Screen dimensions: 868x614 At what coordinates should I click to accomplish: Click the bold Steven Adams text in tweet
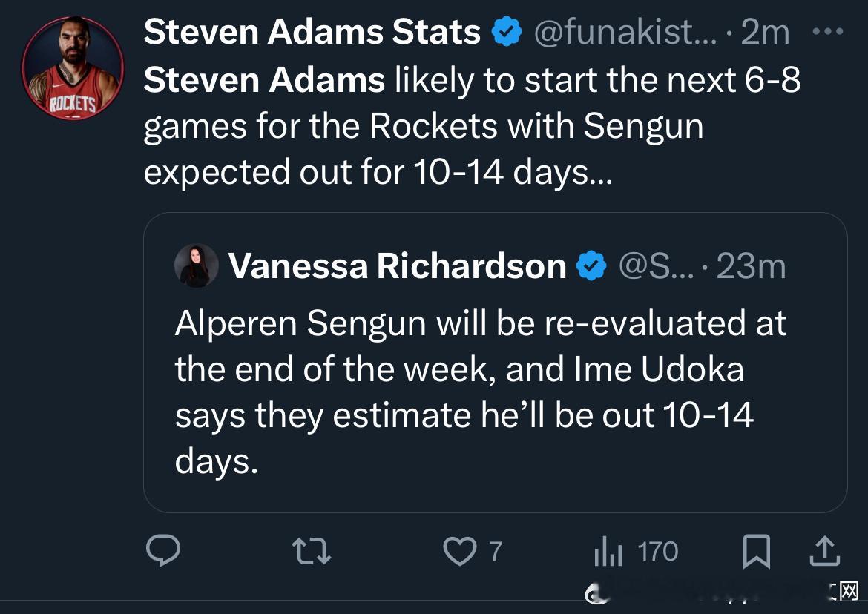click(264, 80)
